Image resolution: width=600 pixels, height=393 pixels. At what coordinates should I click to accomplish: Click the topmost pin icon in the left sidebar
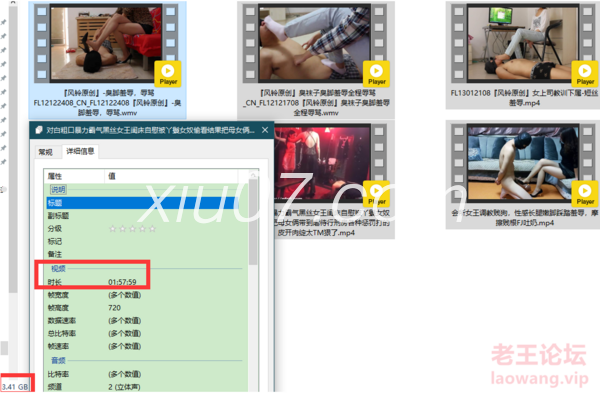tap(3, 23)
